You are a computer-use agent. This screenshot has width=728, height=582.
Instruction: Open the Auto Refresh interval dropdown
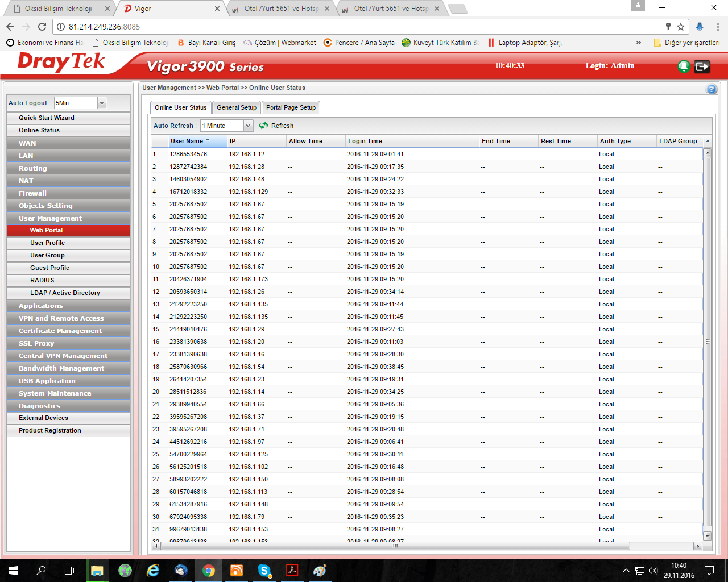pos(248,126)
